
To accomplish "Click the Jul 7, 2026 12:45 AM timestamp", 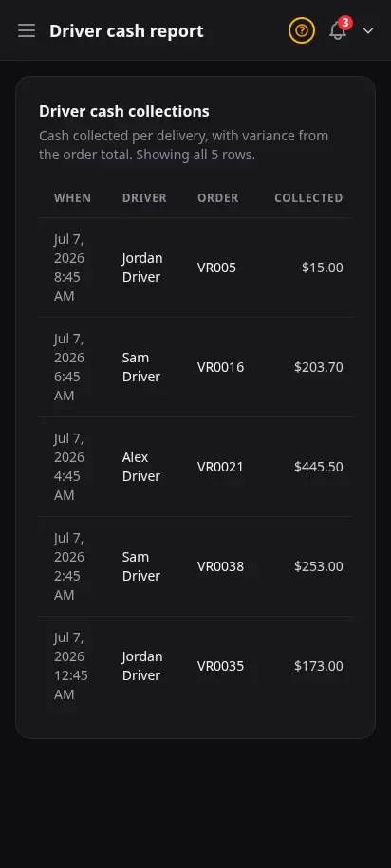I will 71,666.
